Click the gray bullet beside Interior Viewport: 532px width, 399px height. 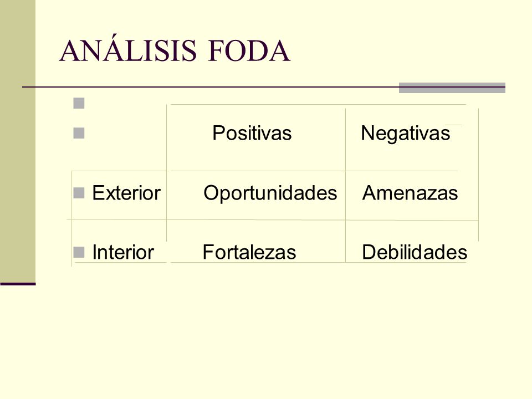pos(79,252)
